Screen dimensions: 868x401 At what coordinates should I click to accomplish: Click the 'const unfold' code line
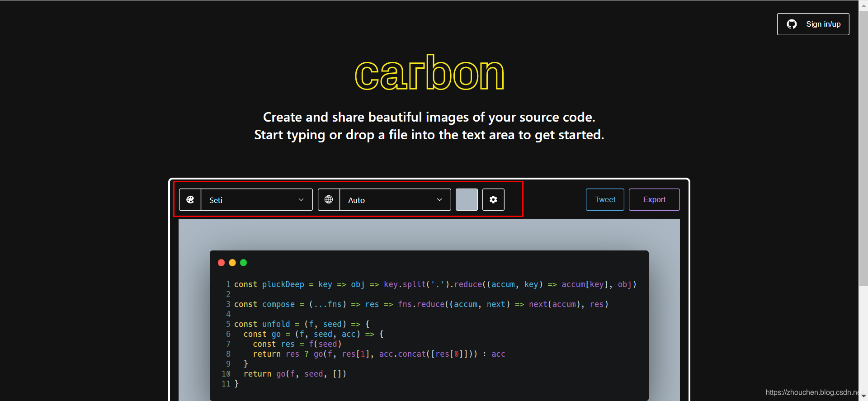(302, 324)
